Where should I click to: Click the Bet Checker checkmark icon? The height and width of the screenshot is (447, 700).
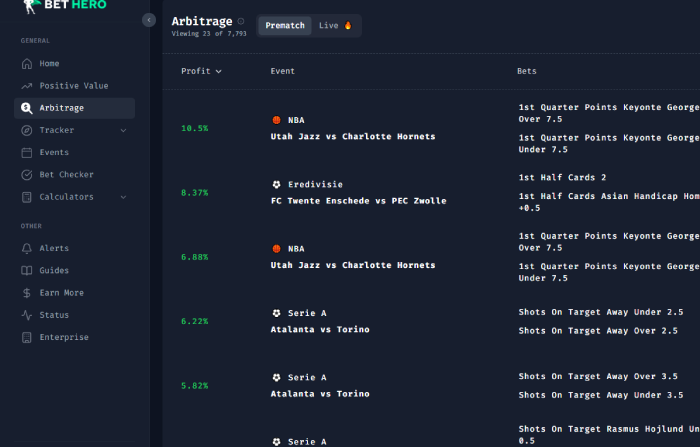click(27, 175)
